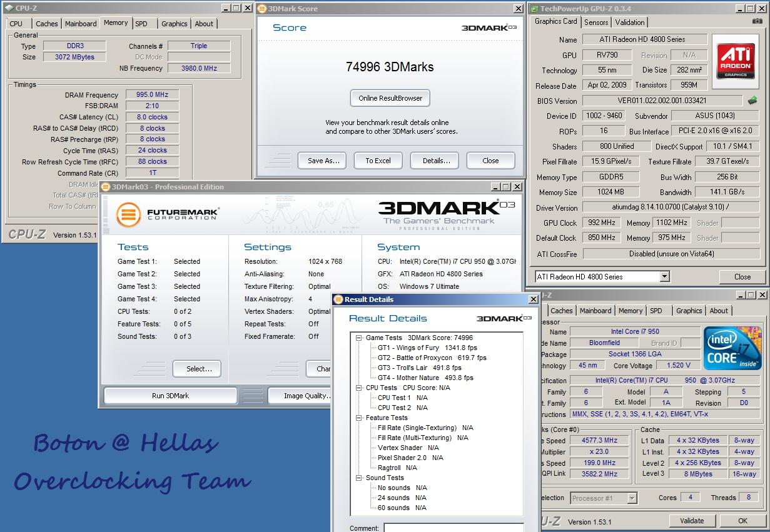
Task: Open Caches tab in the CPU-Z Core i7 window
Action: pyautogui.click(x=562, y=311)
